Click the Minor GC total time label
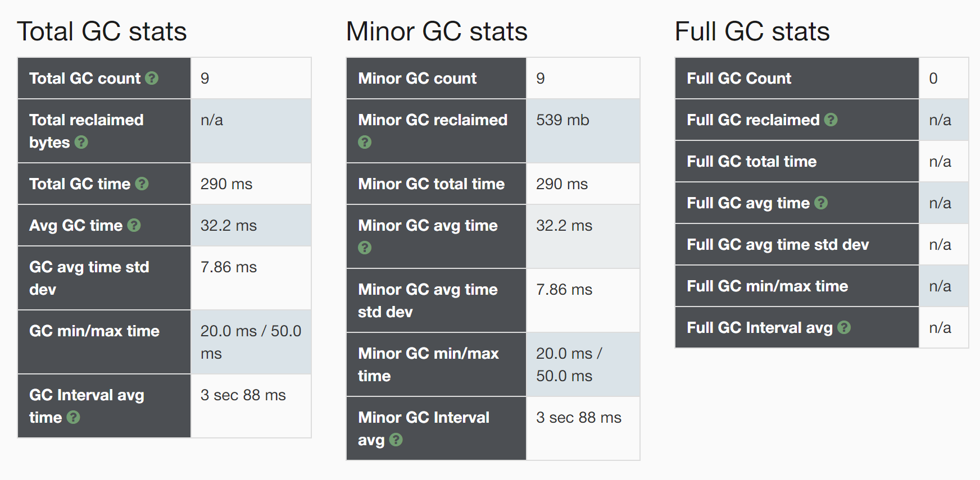The image size is (980, 480). tap(431, 184)
